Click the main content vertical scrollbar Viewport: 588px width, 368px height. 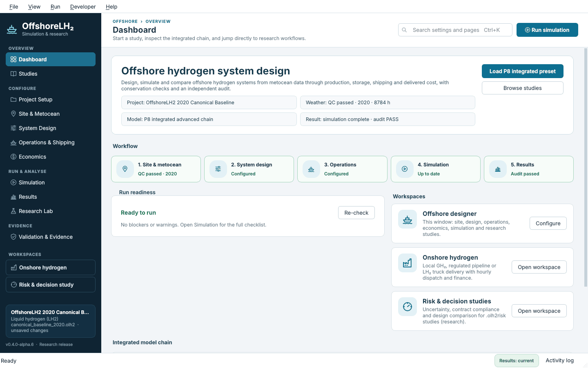(x=586, y=168)
